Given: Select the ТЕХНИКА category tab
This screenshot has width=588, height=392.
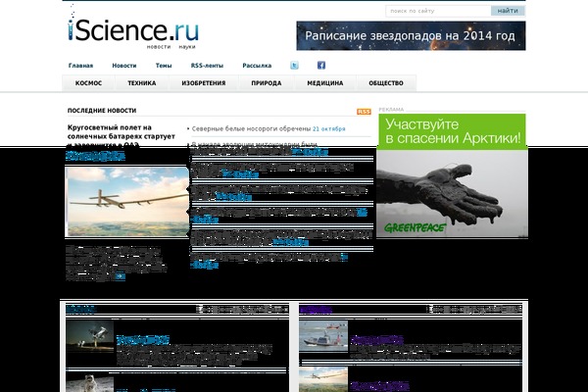Looking at the screenshot, I should point(142,83).
